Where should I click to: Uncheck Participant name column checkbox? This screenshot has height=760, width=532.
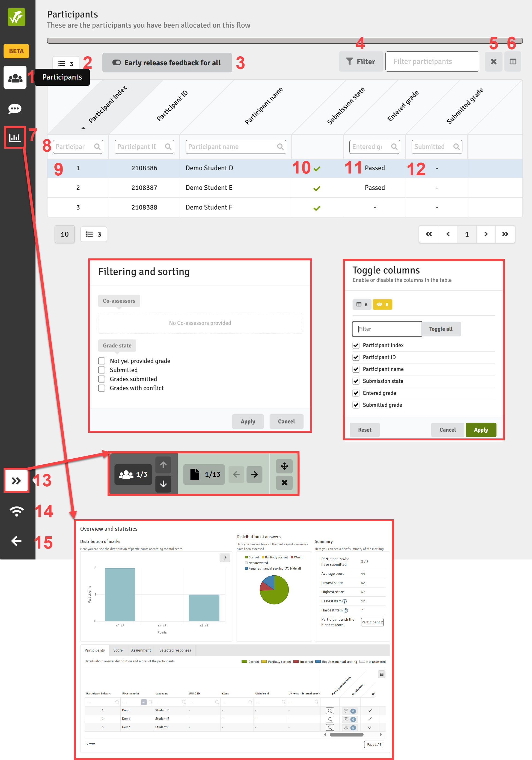[x=356, y=369]
